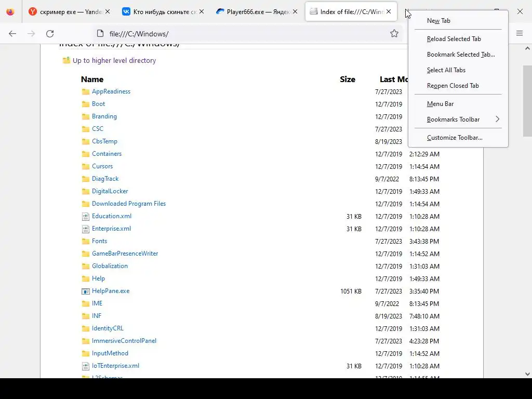Click the scrollbar up arrow
The image size is (532, 399).
(x=527, y=48)
